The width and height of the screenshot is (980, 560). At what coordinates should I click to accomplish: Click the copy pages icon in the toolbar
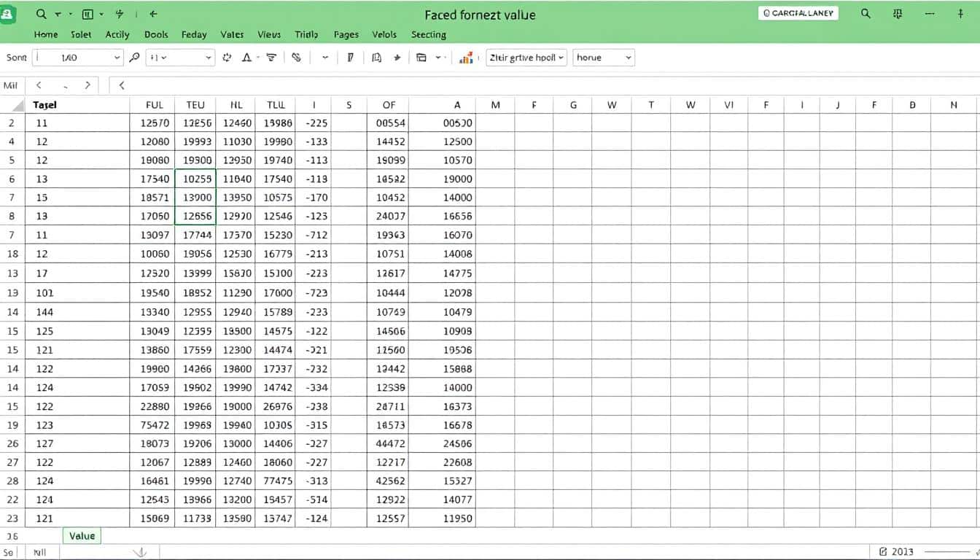[x=376, y=58]
